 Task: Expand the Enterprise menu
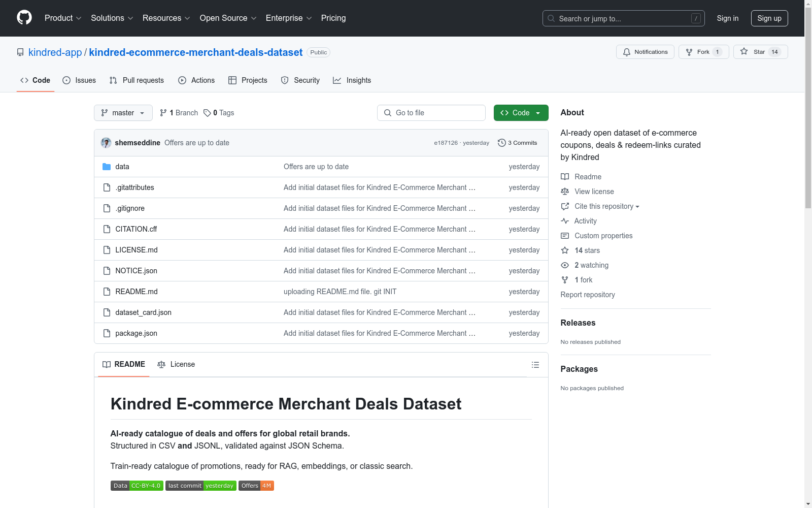(x=289, y=18)
